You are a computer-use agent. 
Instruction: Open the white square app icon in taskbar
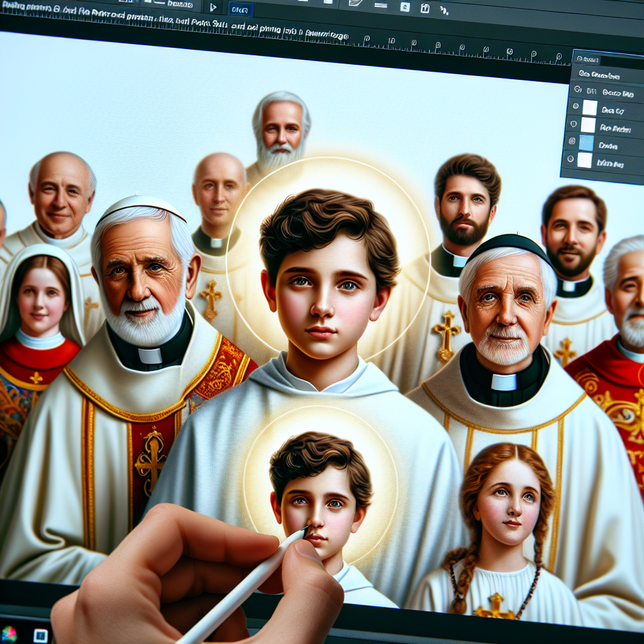coord(41,635)
